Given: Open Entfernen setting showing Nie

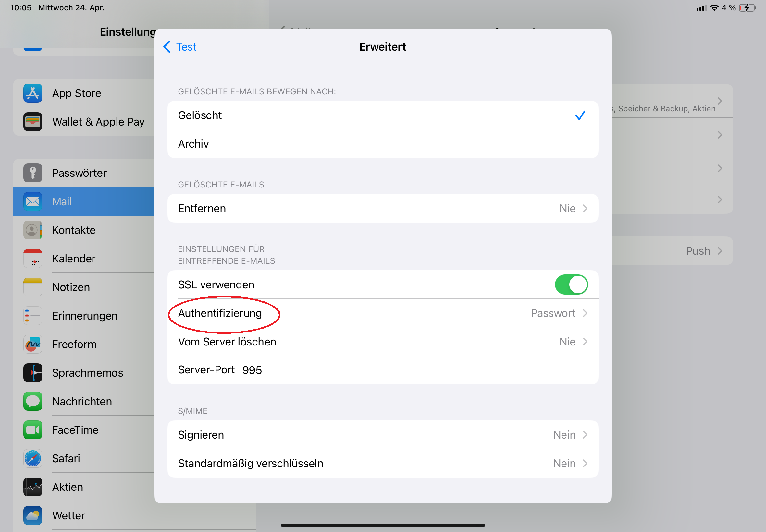Looking at the screenshot, I should coord(383,208).
